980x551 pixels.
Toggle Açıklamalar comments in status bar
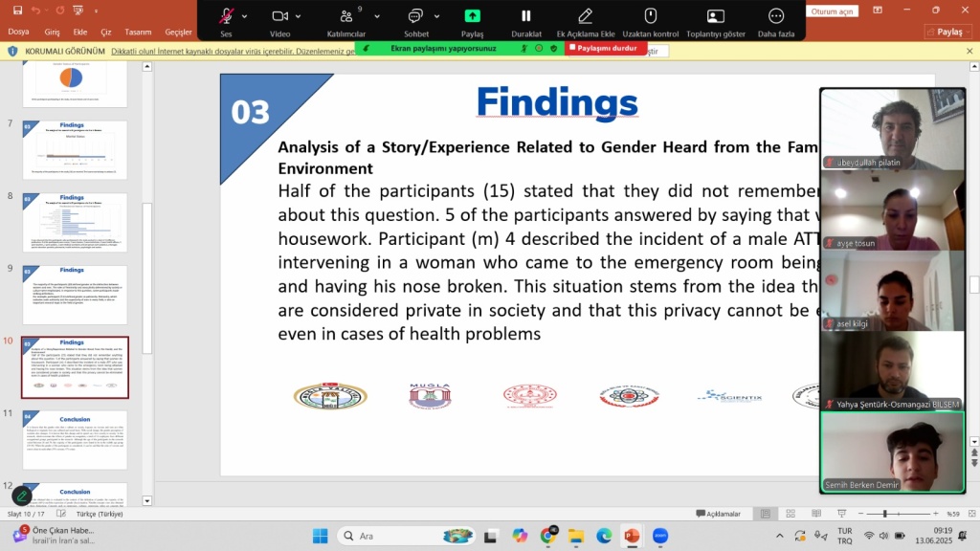(718, 514)
